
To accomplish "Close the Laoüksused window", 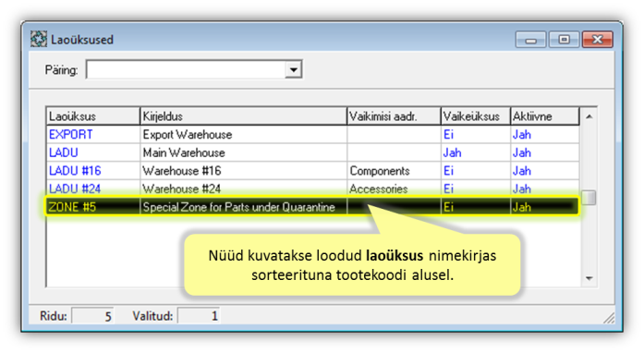I will pos(597,40).
